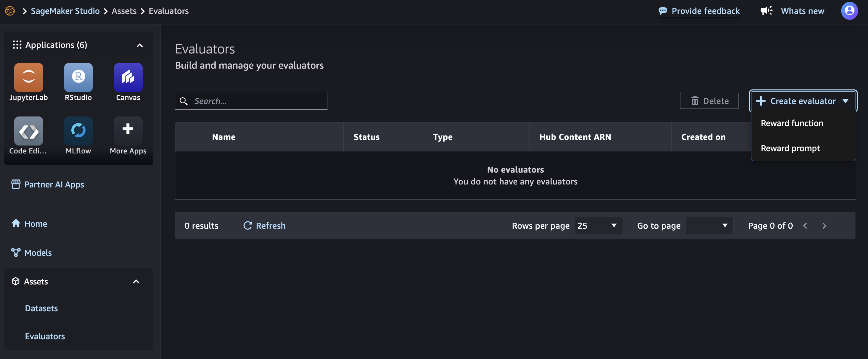Click the Evaluators breadcrumb

(168, 11)
